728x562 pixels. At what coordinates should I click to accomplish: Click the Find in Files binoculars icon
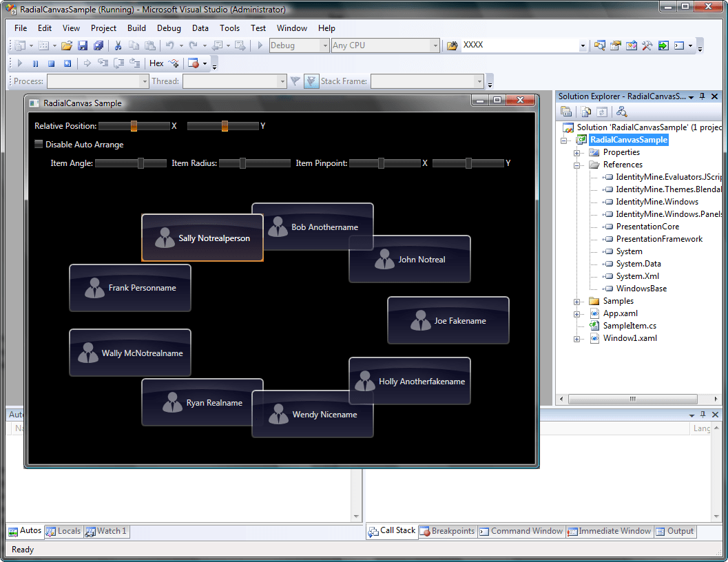[x=453, y=46]
